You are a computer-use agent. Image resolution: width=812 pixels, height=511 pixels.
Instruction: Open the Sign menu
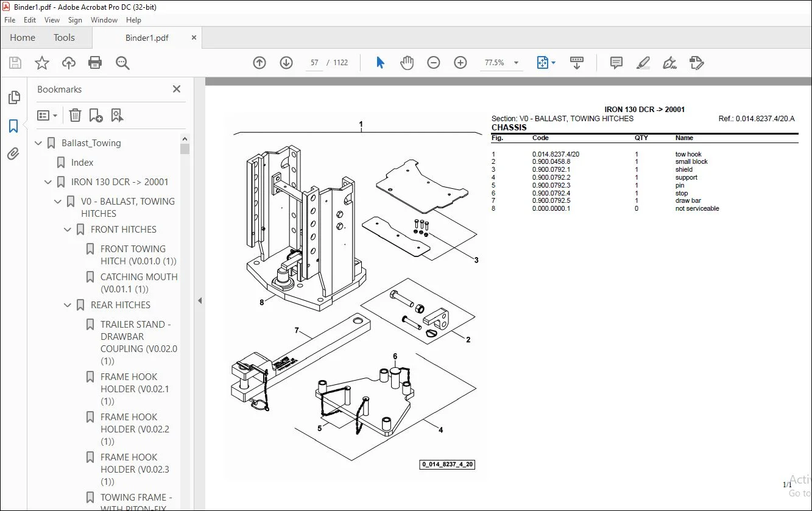click(x=76, y=20)
